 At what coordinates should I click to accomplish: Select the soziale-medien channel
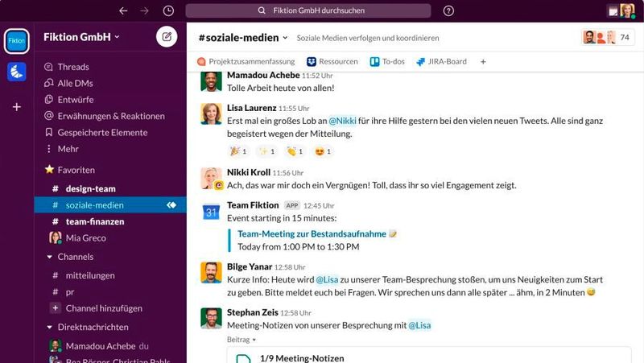click(110, 205)
